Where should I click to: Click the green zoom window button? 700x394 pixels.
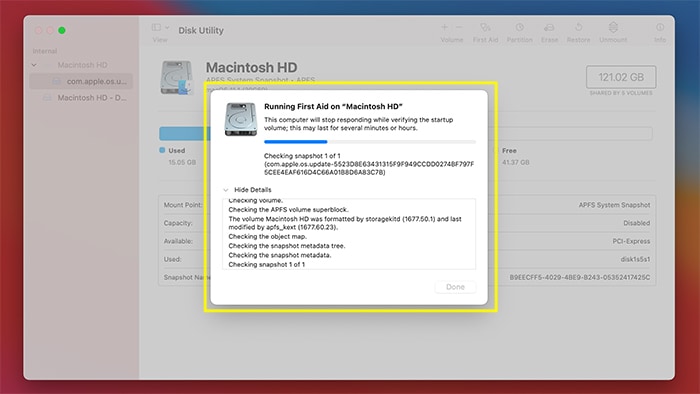point(62,30)
